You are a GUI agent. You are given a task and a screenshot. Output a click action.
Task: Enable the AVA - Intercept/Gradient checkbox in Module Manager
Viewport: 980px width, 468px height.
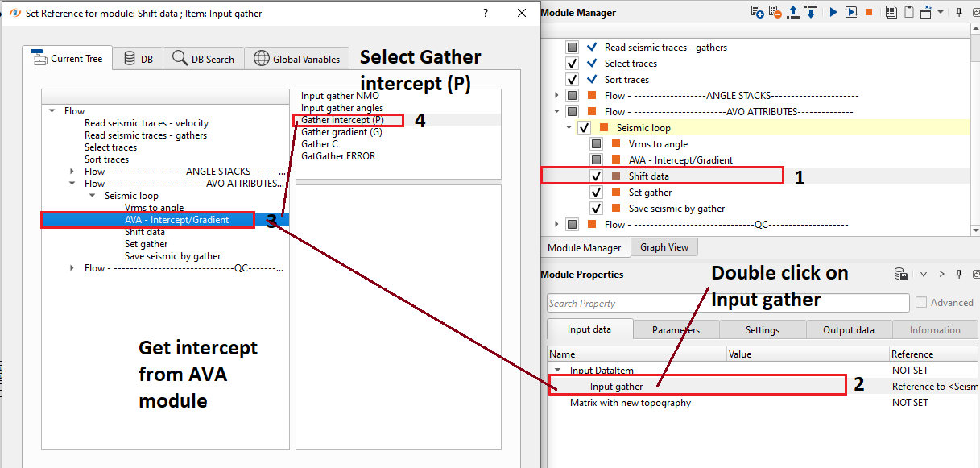click(x=597, y=160)
